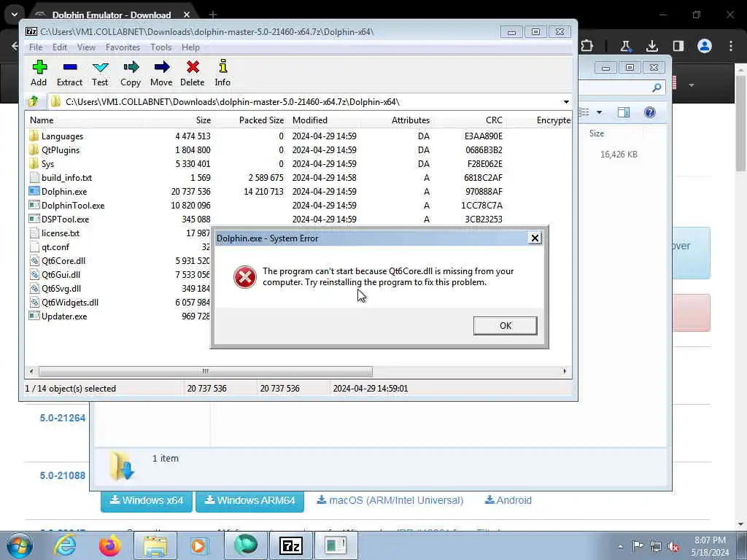Select the Updater.exe entry
The image size is (747, 560).
[x=64, y=316]
